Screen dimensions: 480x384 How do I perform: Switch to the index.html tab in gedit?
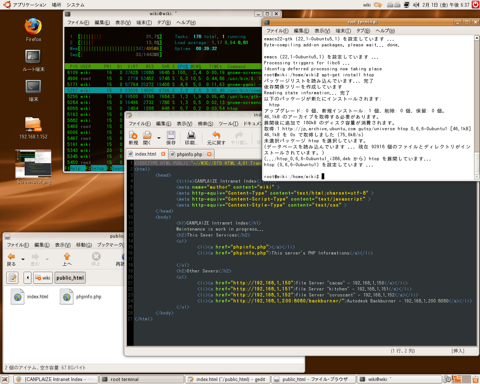click(x=145, y=154)
